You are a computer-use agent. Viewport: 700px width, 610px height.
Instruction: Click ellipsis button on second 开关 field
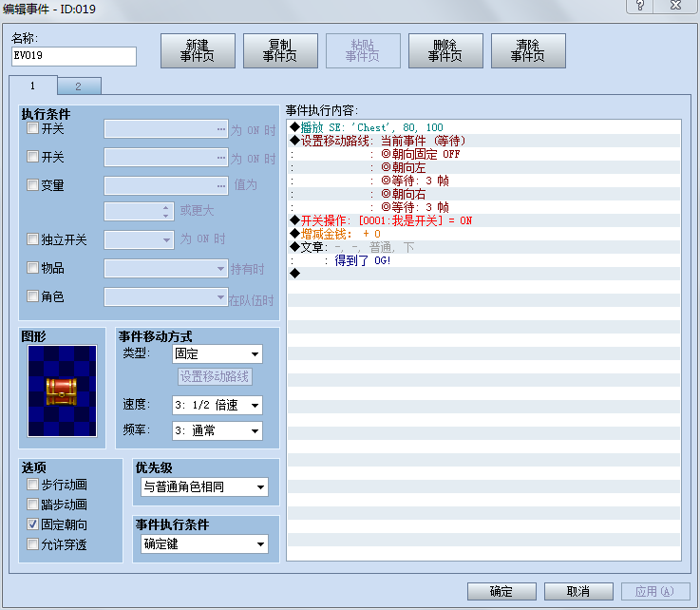tap(221, 158)
